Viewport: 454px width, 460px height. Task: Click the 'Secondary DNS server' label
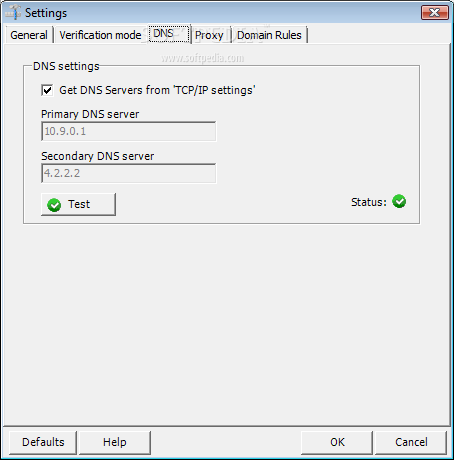pyautogui.click(x=98, y=156)
